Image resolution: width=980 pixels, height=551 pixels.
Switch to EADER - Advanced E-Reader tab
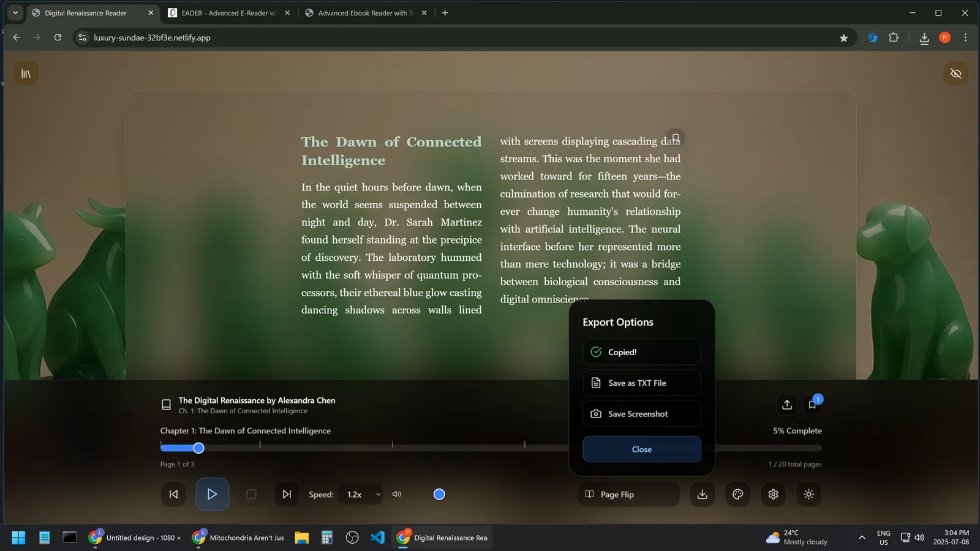[x=229, y=13]
